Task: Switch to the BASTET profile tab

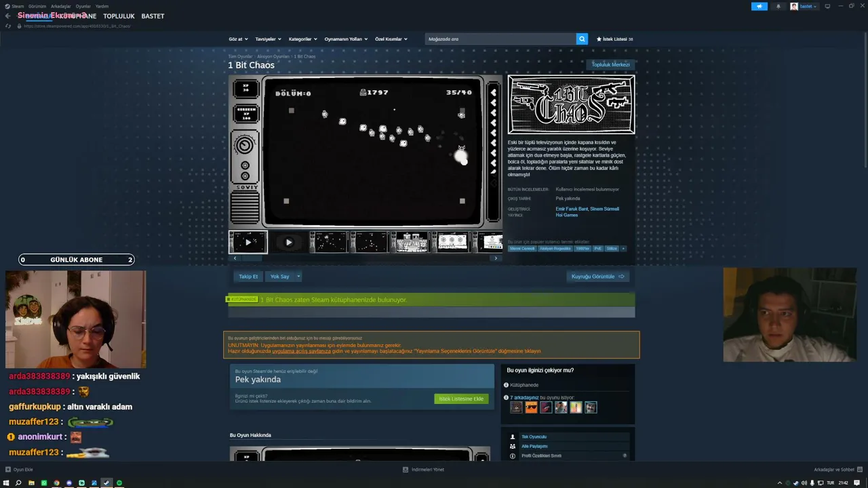Action: [x=153, y=16]
